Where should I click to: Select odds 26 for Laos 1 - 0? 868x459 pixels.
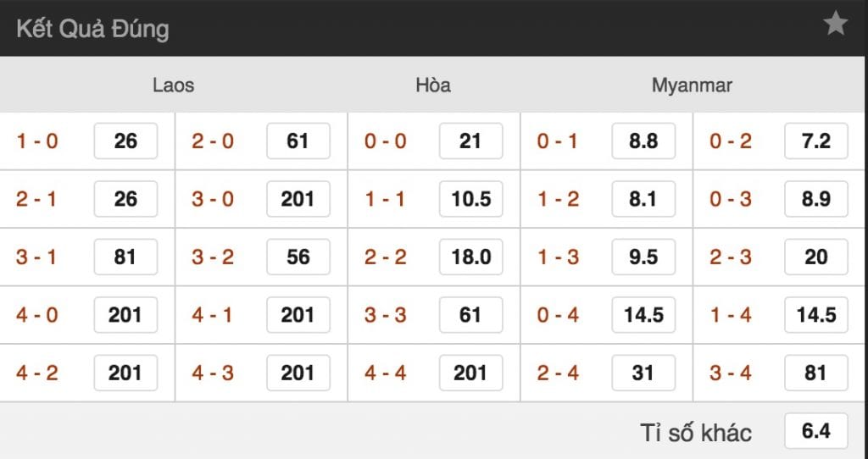[x=125, y=141]
